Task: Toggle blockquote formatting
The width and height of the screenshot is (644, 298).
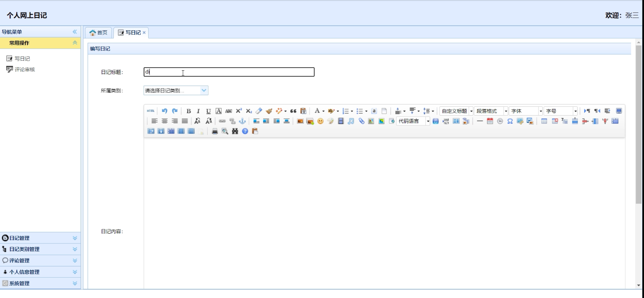Action: coord(293,111)
